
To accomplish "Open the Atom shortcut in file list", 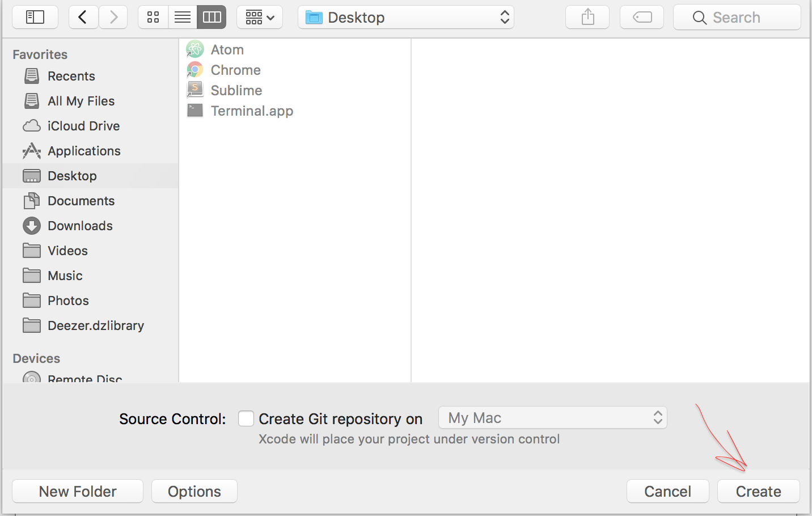I will [227, 50].
